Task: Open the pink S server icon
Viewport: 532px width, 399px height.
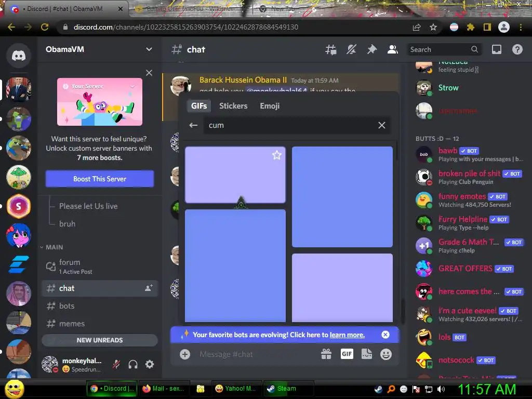Action: [x=19, y=206]
